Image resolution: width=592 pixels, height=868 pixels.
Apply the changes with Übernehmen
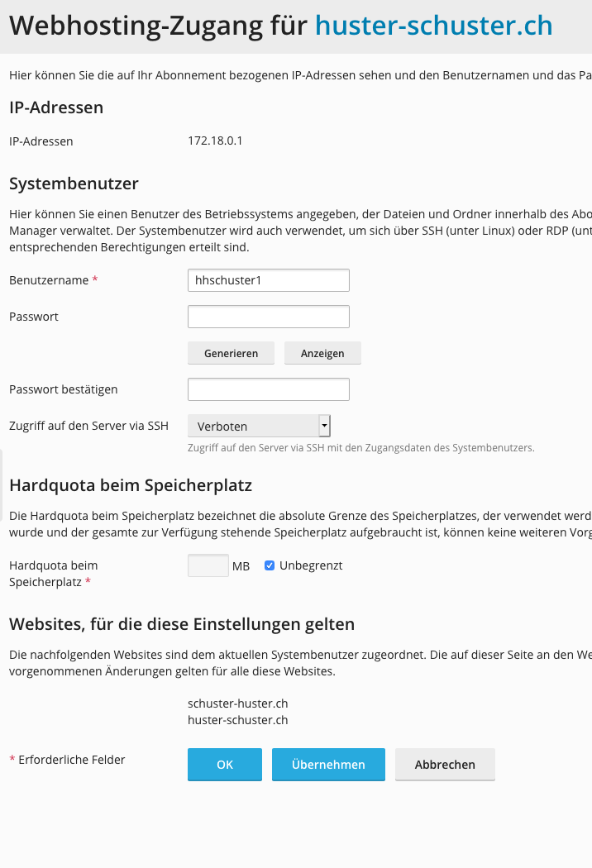pyautogui.click(x=328, y=765)
